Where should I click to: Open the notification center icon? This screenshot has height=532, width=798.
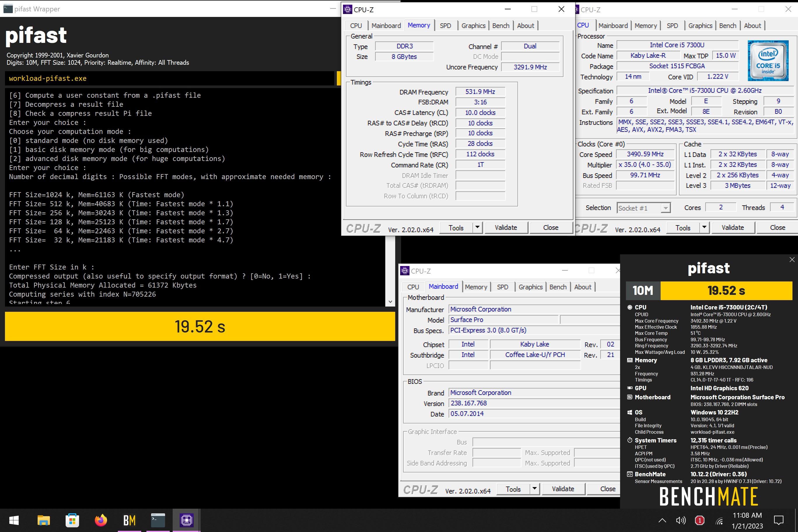778,520
